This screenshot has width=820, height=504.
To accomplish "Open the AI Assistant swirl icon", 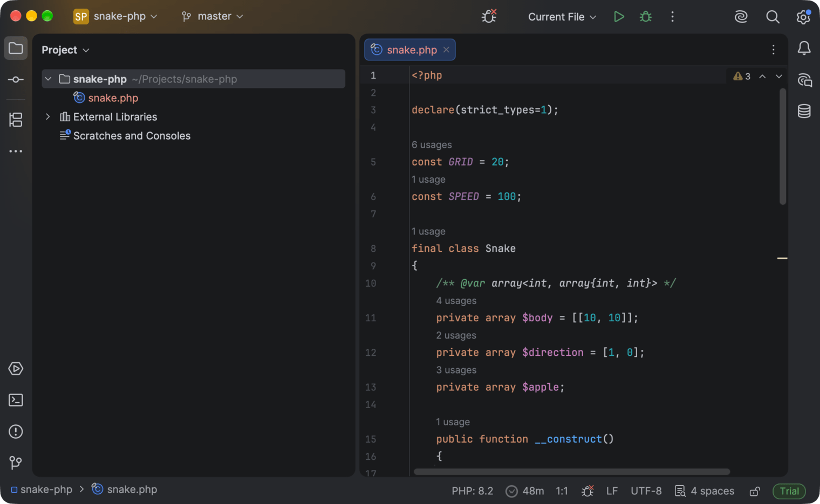I will pyautogui.click(x=741, y=17).
